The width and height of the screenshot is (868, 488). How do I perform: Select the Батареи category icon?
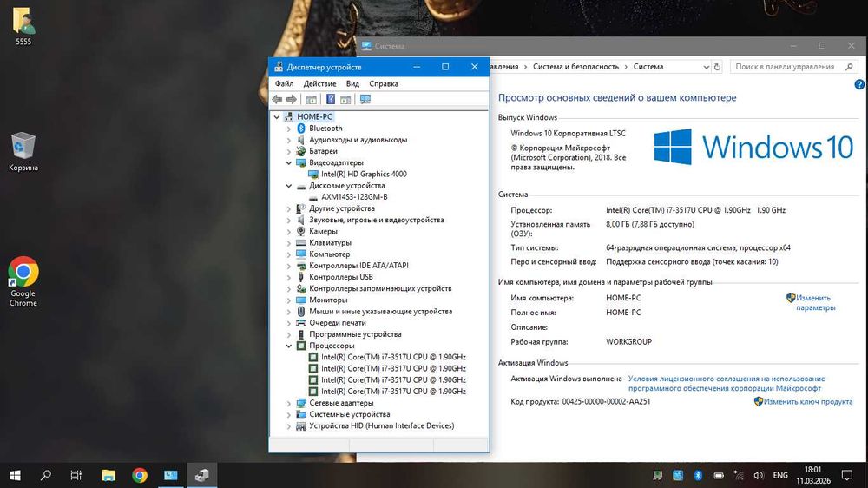pos(301,151)
